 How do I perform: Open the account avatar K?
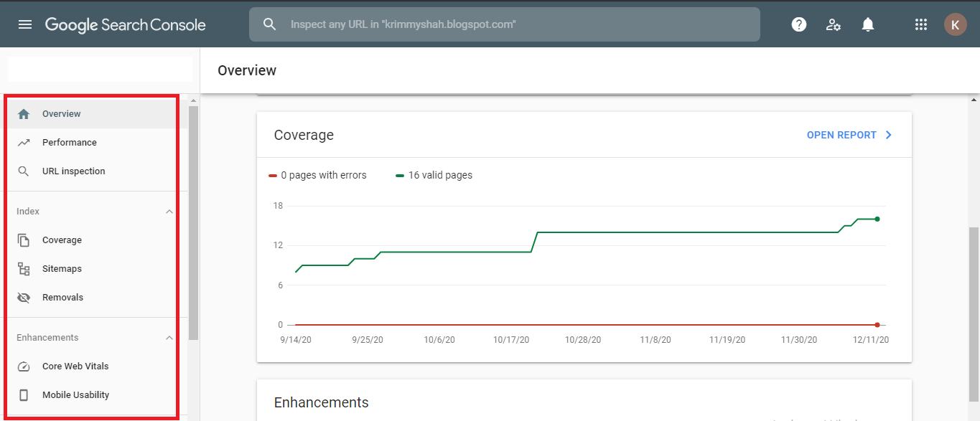pos(955,24)
